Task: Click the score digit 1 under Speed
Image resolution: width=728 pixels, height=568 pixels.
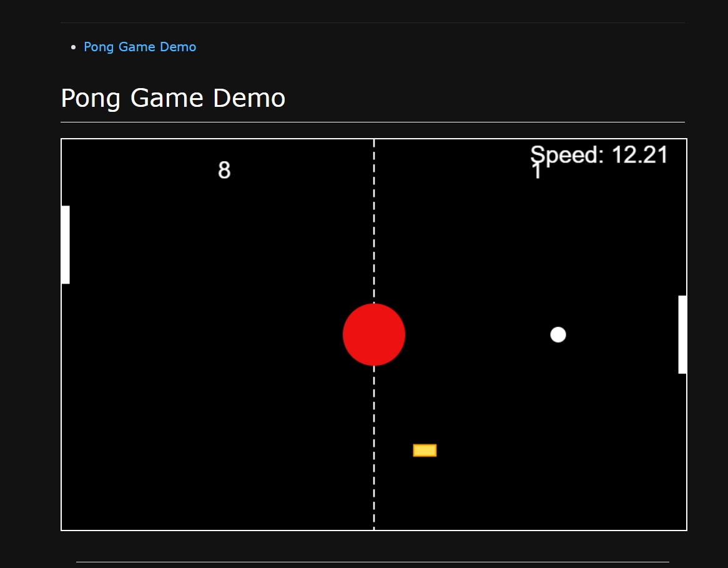Action: (536, 173)
